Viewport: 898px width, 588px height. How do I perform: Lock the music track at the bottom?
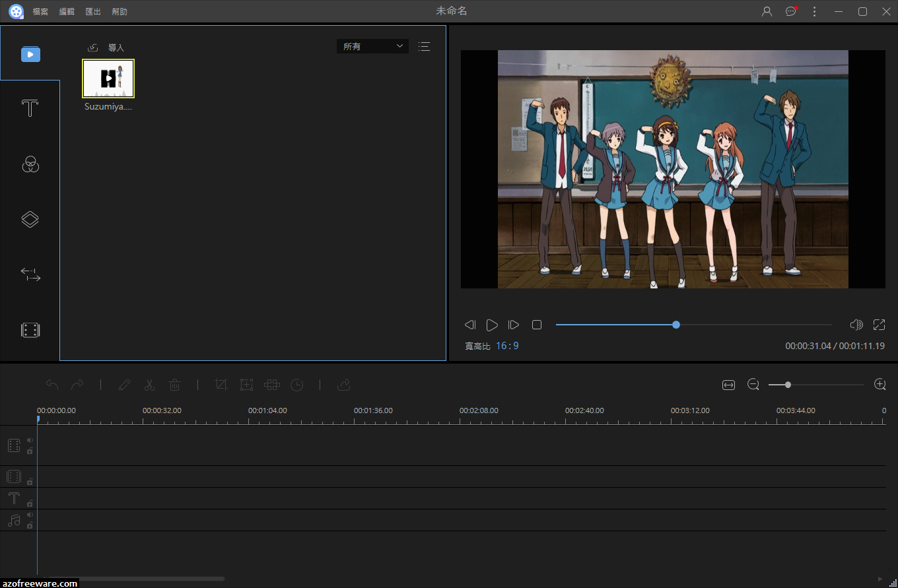30,525
